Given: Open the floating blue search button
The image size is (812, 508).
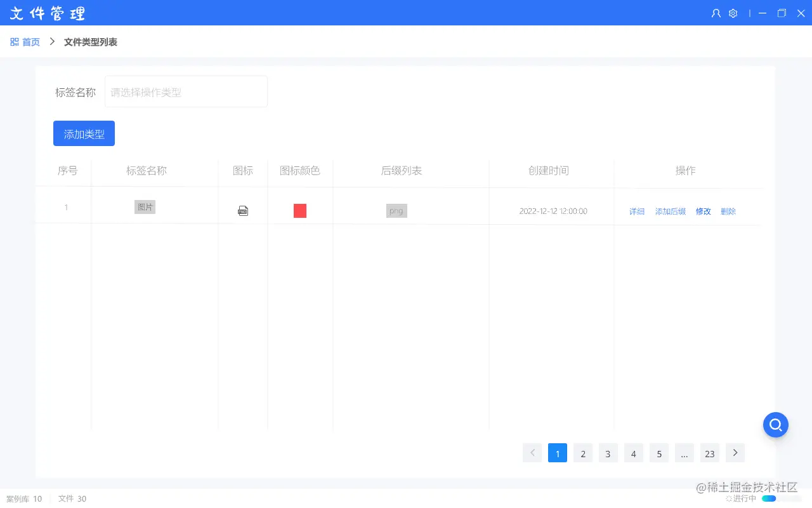Looking at the screenshot, I should tap(776, 425).
